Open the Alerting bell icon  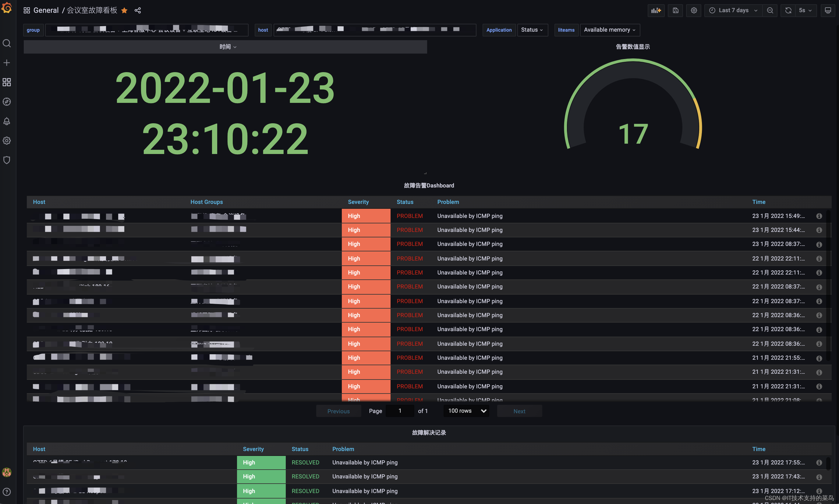tap(6, 121)
